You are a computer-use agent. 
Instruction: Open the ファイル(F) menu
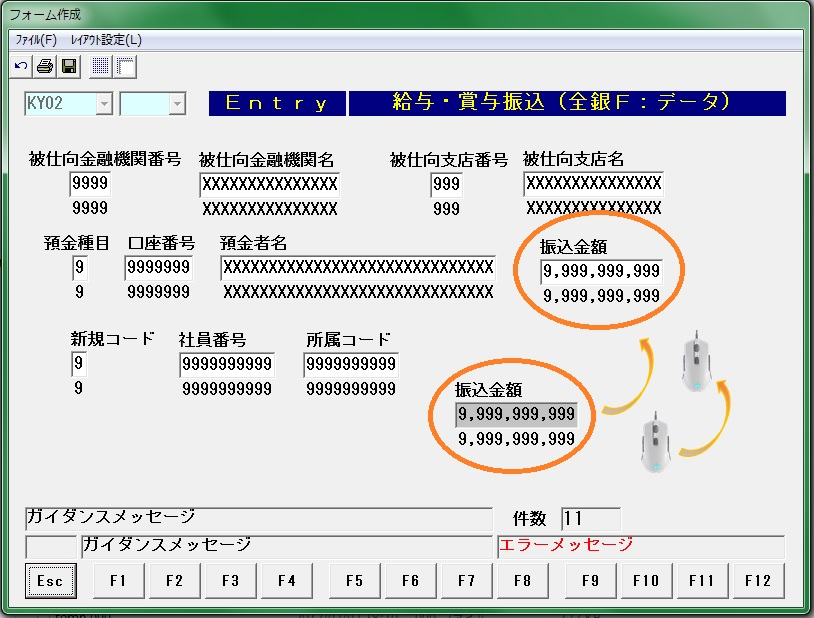coord(36,40)
